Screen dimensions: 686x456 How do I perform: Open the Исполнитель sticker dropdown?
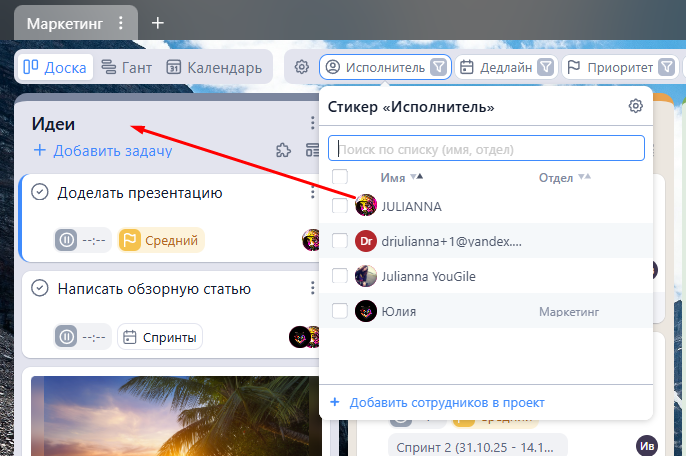click(x=376, y=67)
